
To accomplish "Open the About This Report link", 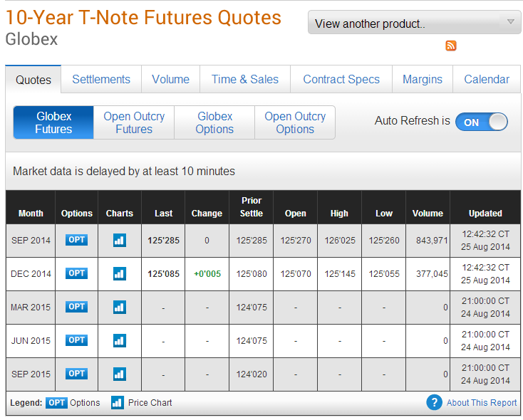I will point(481,403).
